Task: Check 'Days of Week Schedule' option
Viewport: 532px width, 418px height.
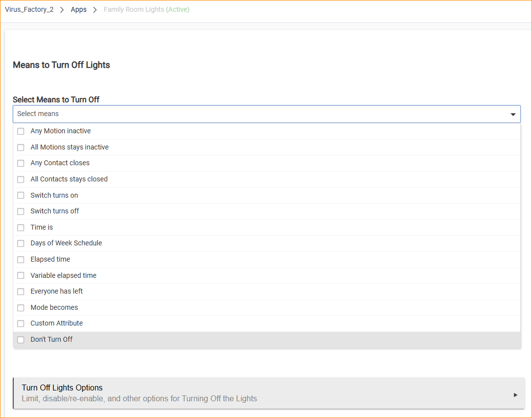Action: (21, 243)
